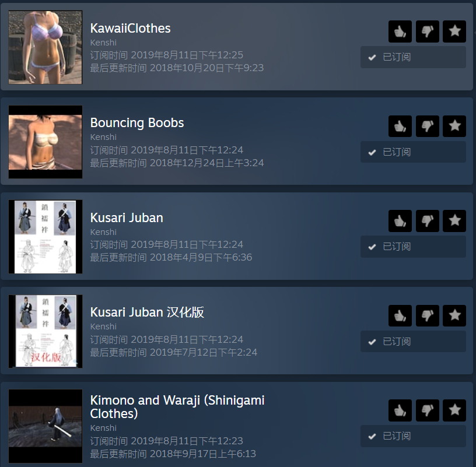Open the Kusari Juban preview thumbnail

45,237
